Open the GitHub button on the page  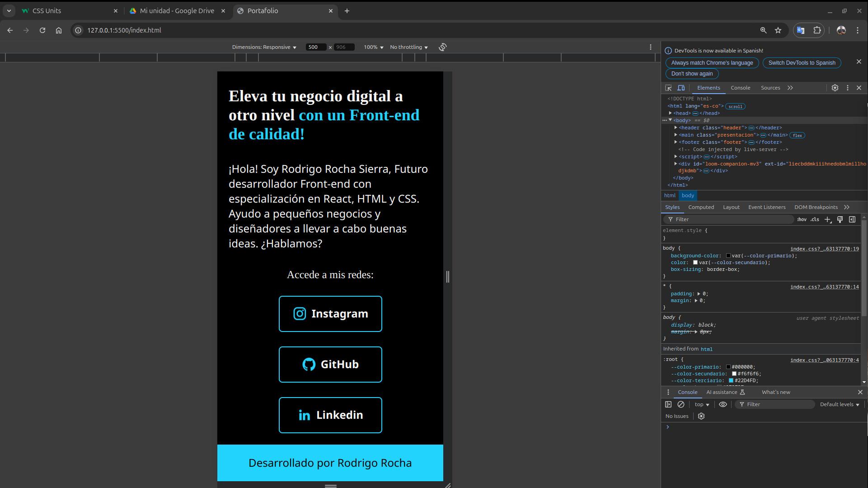click(330, 365)
